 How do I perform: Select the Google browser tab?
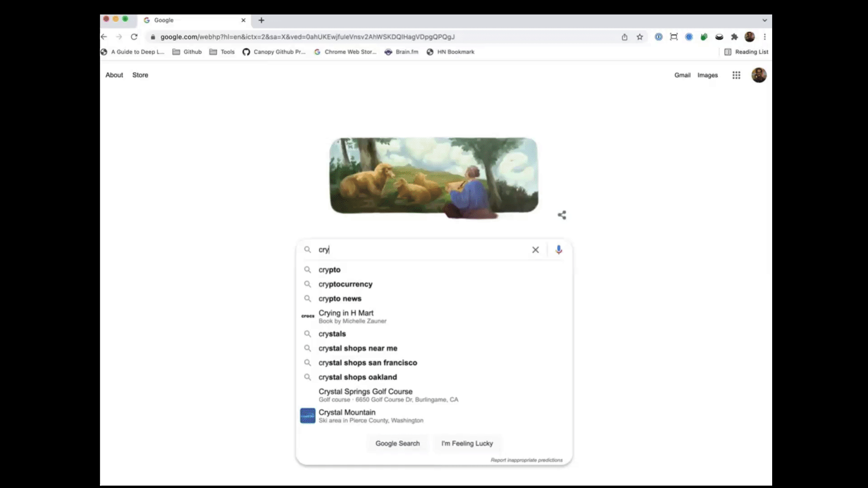pos(194,20)
